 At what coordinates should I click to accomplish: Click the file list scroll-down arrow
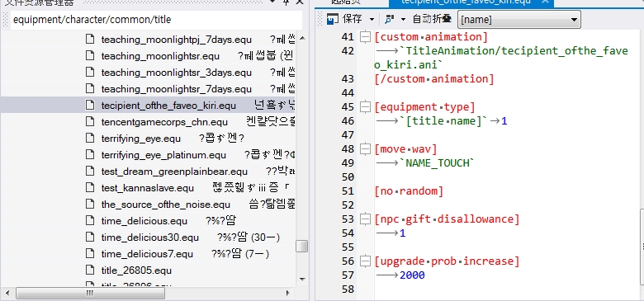pyautogui.click(x=303, y=280)
